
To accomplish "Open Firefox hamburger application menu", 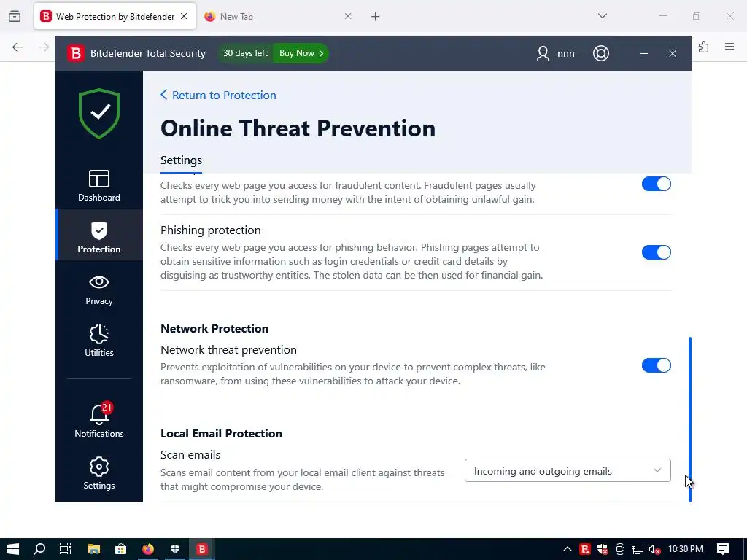I will point(729,47).
